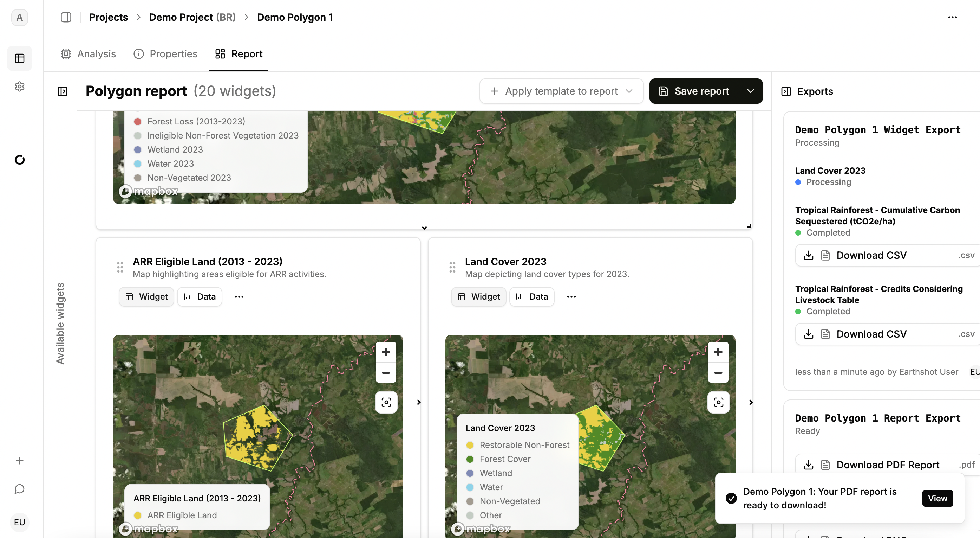Click the plus icon in sidebar
The height and width of the screenshot is (538, 980).
[19, 460]
